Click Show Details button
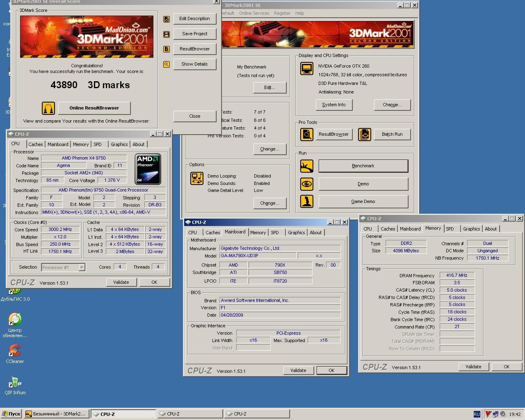525x420 pixels. [194, 64]
